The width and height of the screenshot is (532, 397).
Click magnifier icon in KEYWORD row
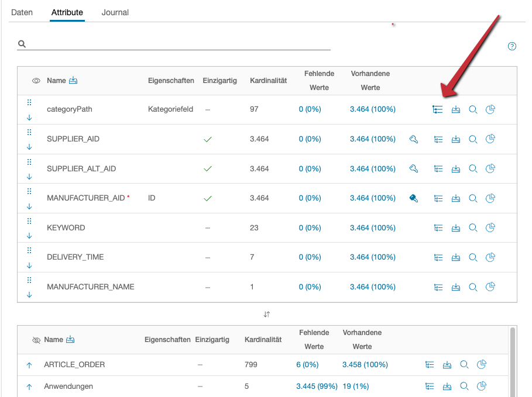click(473, 228)
